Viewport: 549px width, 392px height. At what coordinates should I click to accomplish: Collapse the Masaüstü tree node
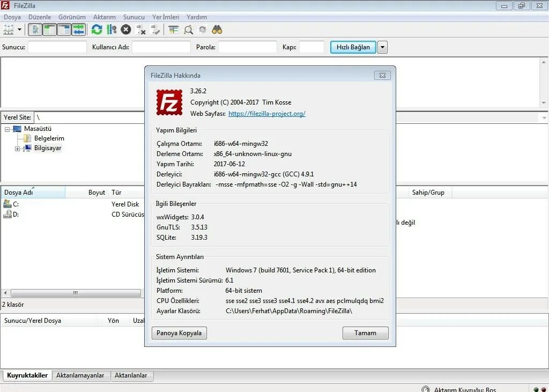(7, 129)
